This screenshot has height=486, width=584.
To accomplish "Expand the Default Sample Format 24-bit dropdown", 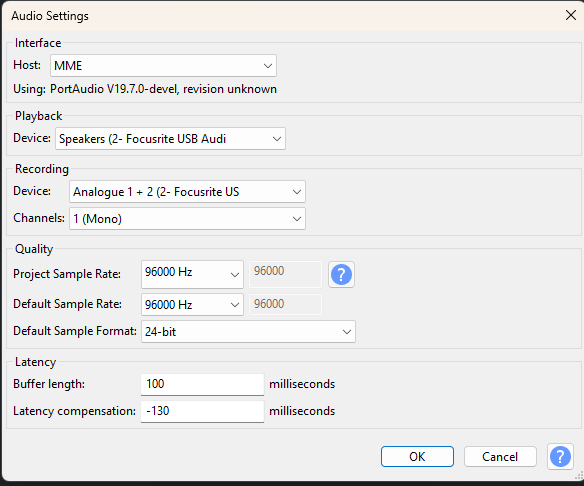I will click(248, 331).
